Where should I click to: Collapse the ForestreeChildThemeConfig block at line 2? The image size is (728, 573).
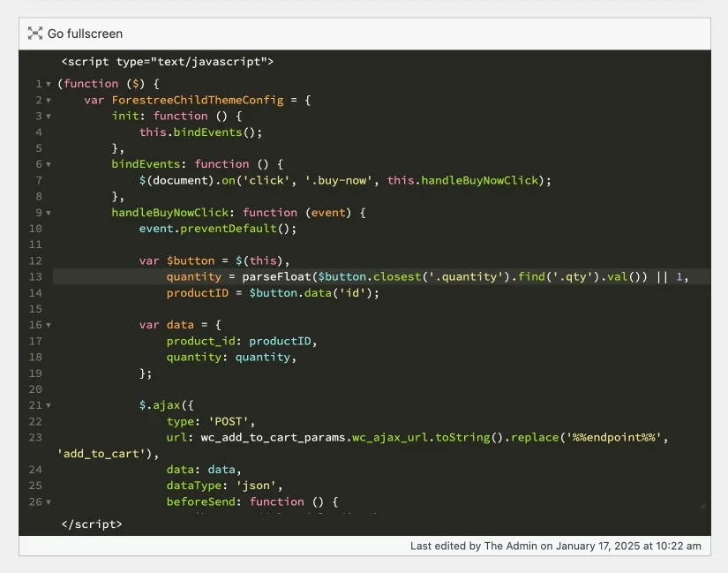(49, 101)
